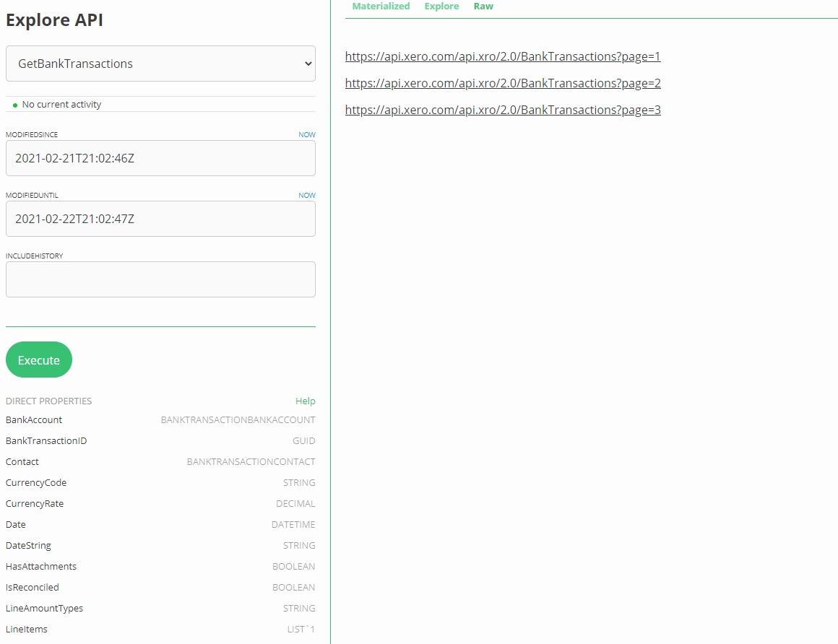Select the Raw tab

(x=483, y=6)
